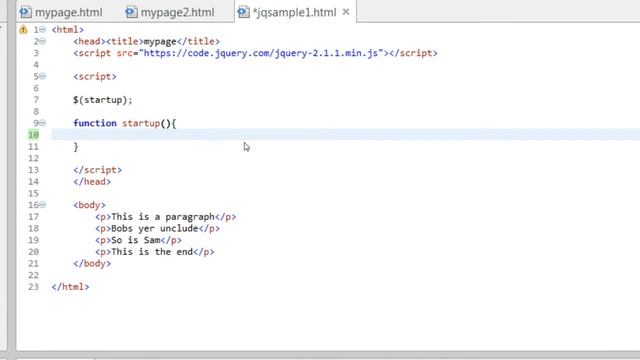640x360 pixels.
Task: Place cursor on function startup(){ line
Action: [x=124, y=123]
